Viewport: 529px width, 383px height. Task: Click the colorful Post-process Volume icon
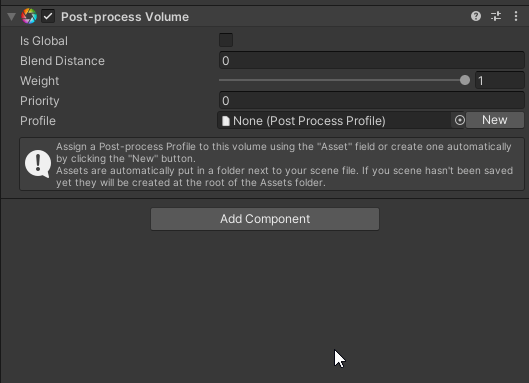coord(29,16)
